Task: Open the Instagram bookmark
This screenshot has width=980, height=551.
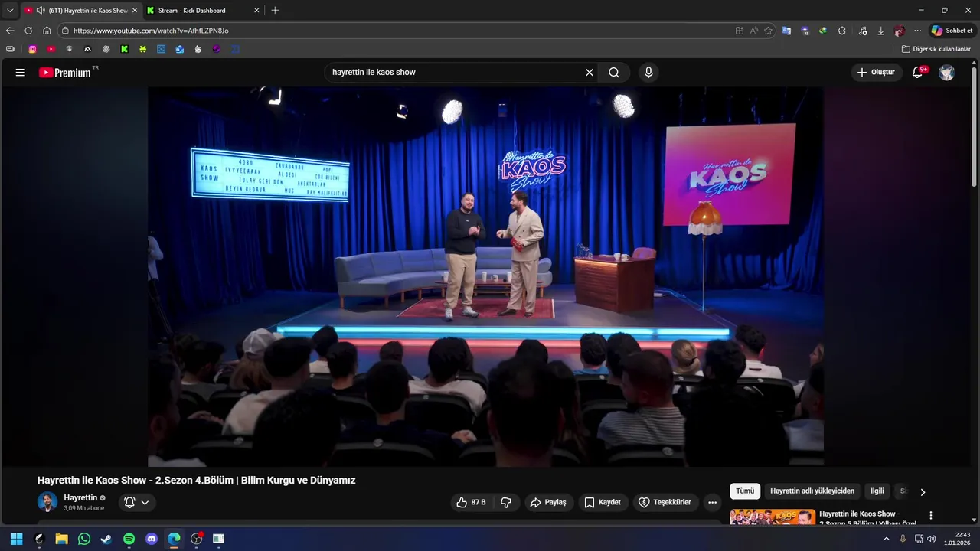Action: (32, 49)
